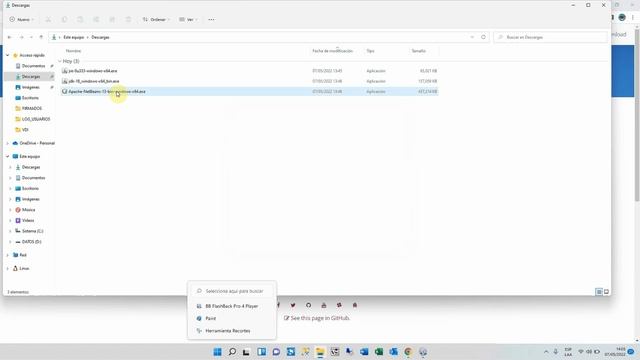Go up one folder level with the up arrow
This screenshot has height=360, width=640.
[x=41, y=37]
